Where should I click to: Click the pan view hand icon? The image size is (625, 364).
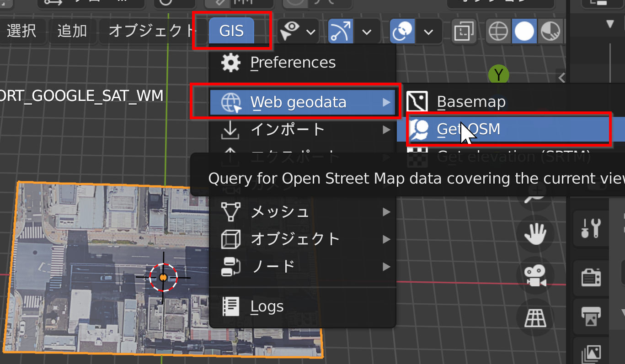535,234
